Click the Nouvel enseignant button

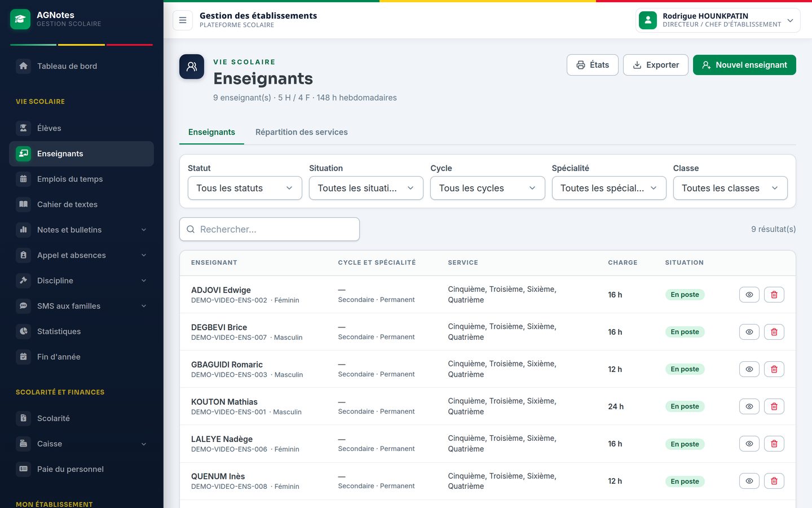744,65
